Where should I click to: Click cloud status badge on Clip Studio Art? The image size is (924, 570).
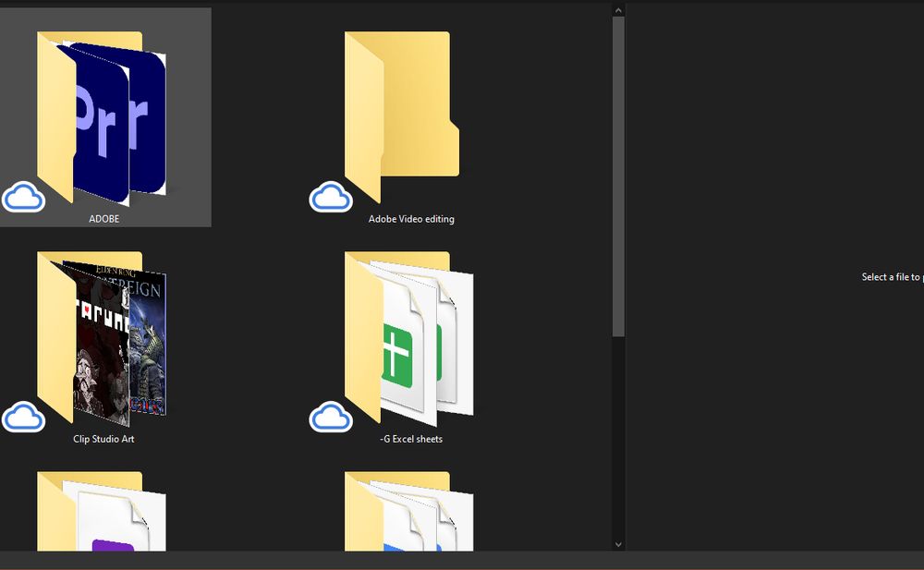pos(24,417)
